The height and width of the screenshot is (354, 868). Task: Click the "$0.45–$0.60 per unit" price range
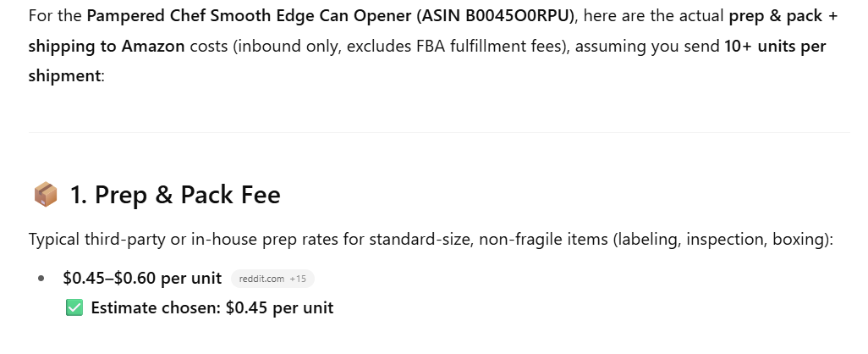click(142, 278)
